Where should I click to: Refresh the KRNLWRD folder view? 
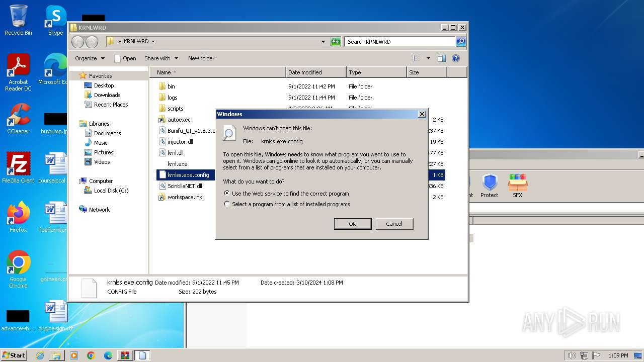coord(336,42)
